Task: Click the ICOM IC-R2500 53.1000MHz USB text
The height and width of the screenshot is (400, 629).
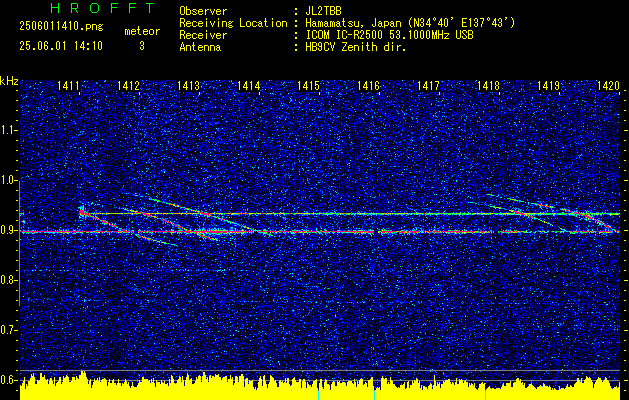Action: point(389,35)
